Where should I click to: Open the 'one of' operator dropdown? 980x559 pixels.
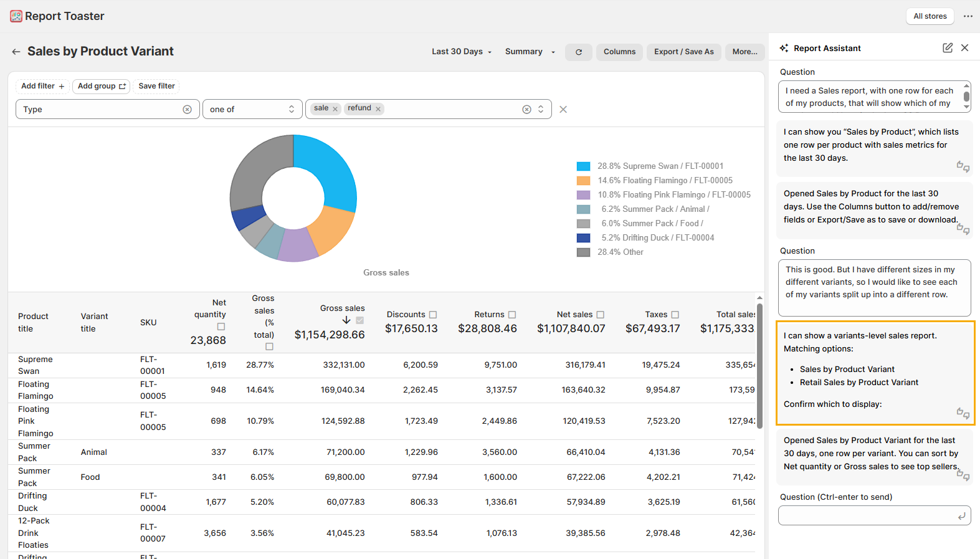click(252, 110)
